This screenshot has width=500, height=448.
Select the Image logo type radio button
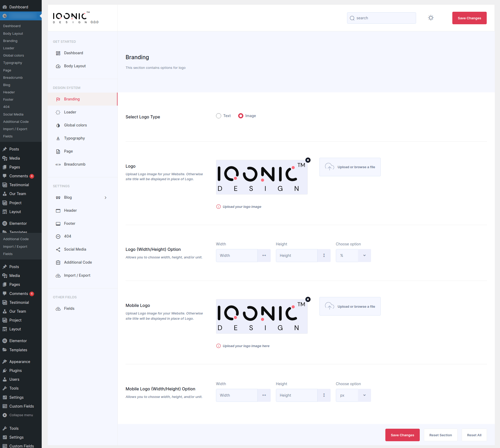(x=240, y=116)
